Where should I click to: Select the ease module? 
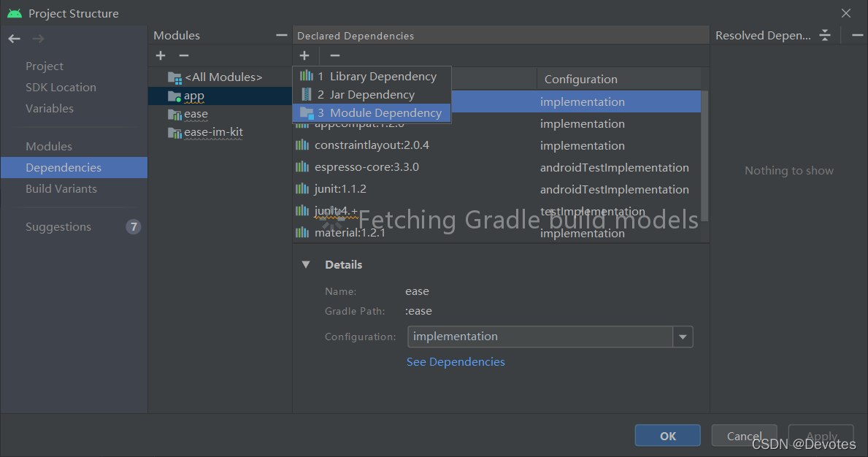196,114
